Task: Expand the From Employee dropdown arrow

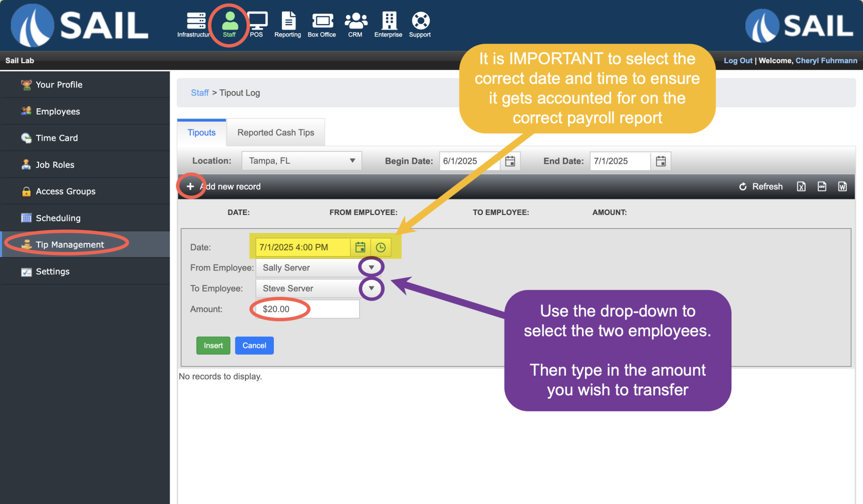Action: (x=371, y=267)
